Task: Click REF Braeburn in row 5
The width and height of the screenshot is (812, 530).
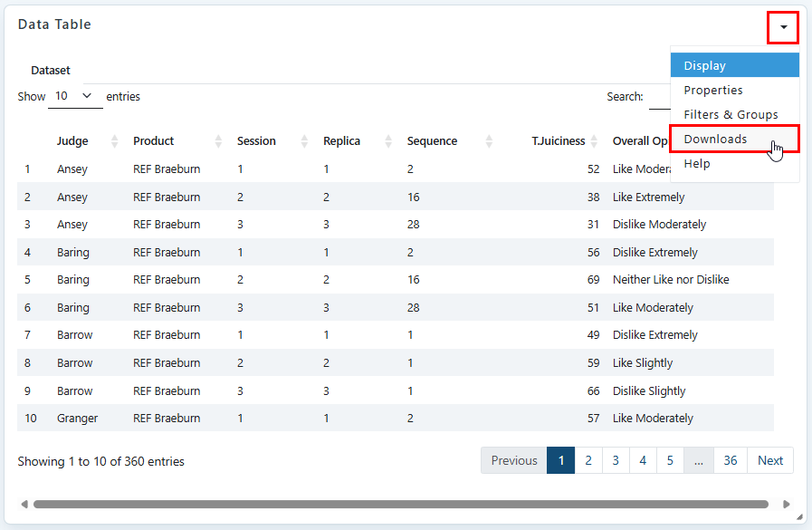Action: [x=167, y=280]
